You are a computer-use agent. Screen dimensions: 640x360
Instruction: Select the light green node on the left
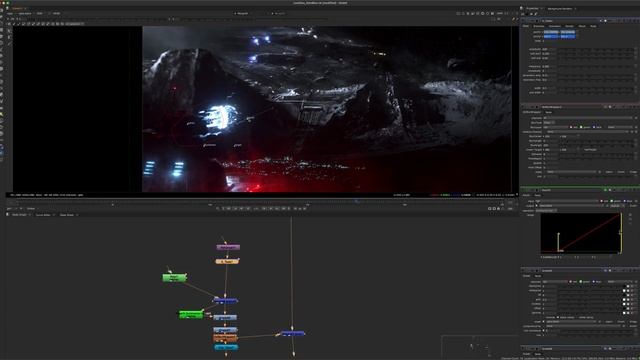[174, 278]
